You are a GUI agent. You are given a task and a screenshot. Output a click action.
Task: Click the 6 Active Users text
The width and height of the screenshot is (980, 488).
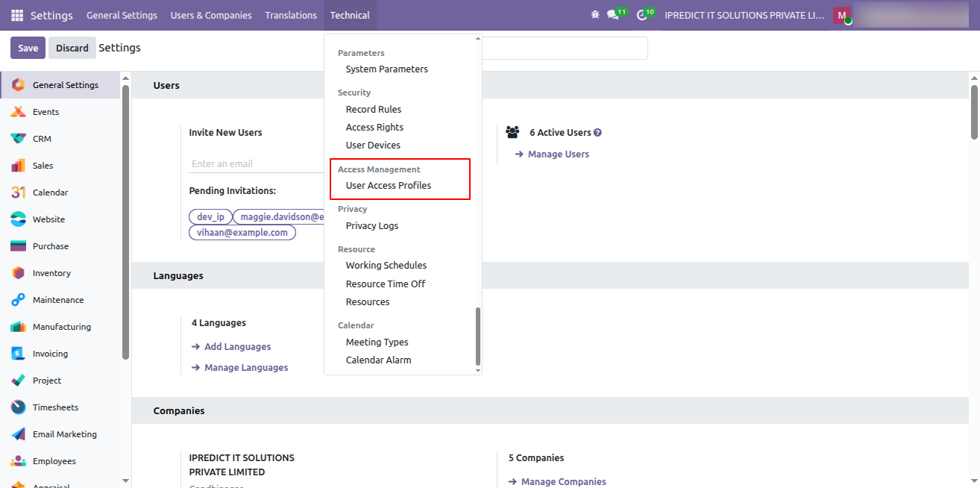[x=560, y=133]
